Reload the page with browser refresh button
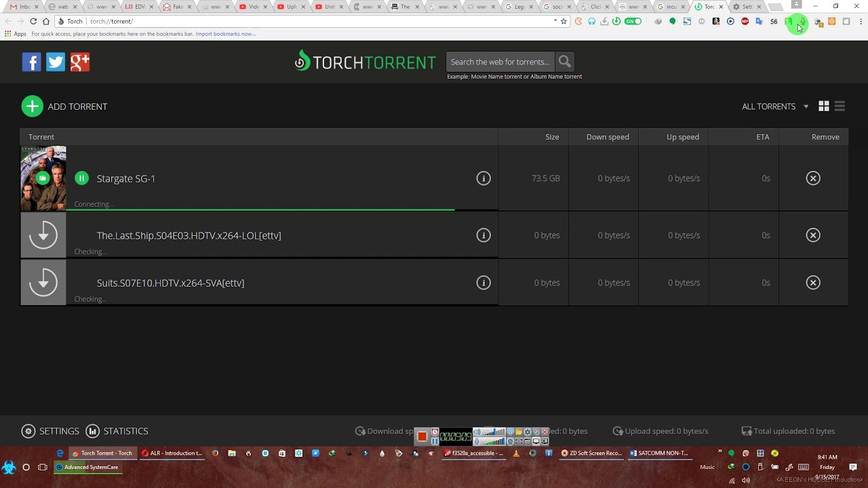The height and width of the screenshot is (488, 868). [x=33, y=21]
